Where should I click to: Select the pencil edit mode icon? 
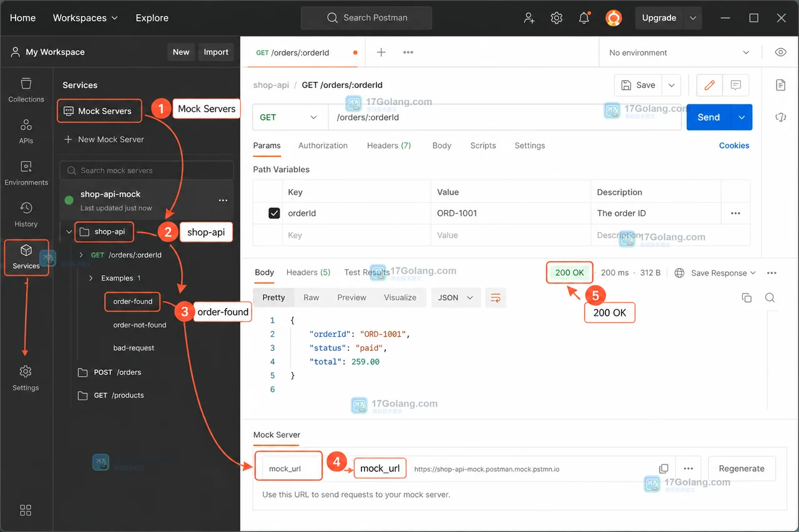tap(709, 85)
